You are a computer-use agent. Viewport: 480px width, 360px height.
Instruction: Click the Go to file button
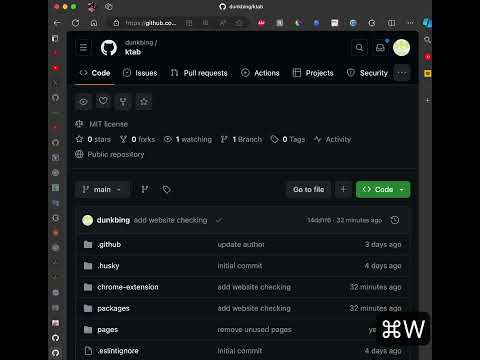point(308,190)
